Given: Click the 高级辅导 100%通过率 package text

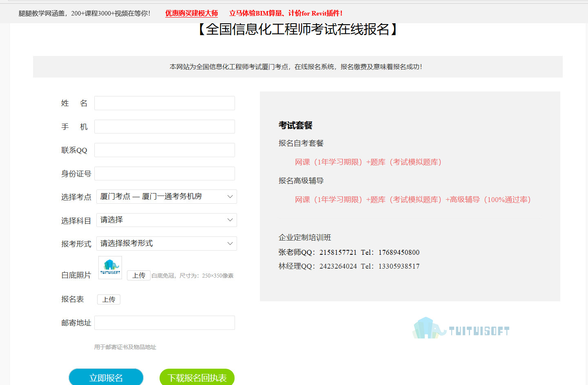Looking at the screenshot, I should click(x=413, y=200).
